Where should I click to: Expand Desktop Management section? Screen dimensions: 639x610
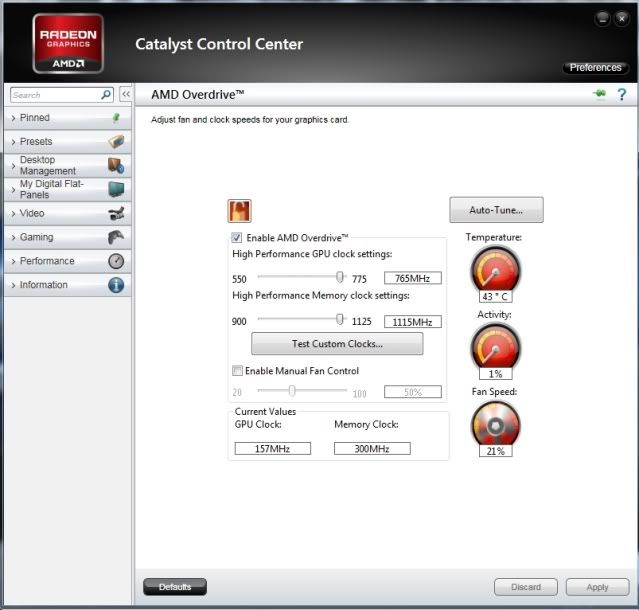coord(67,165)
